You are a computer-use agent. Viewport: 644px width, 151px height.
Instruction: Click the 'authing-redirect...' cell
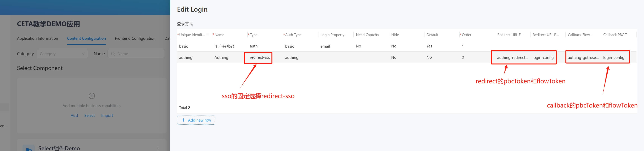[513, 57]
